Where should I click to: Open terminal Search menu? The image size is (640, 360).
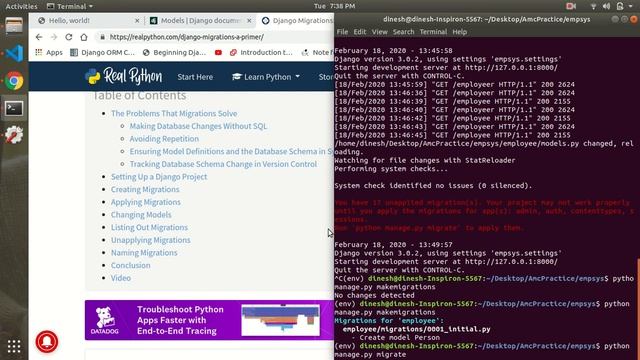tap(403, 32)
